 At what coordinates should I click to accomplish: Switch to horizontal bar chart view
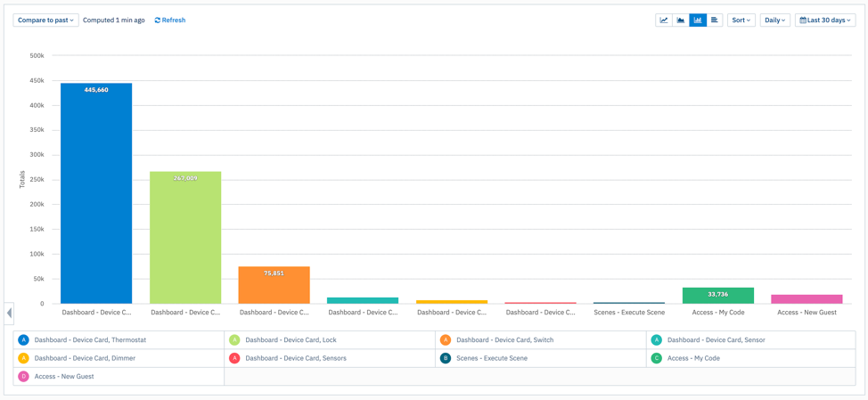[x=715, y=20]
